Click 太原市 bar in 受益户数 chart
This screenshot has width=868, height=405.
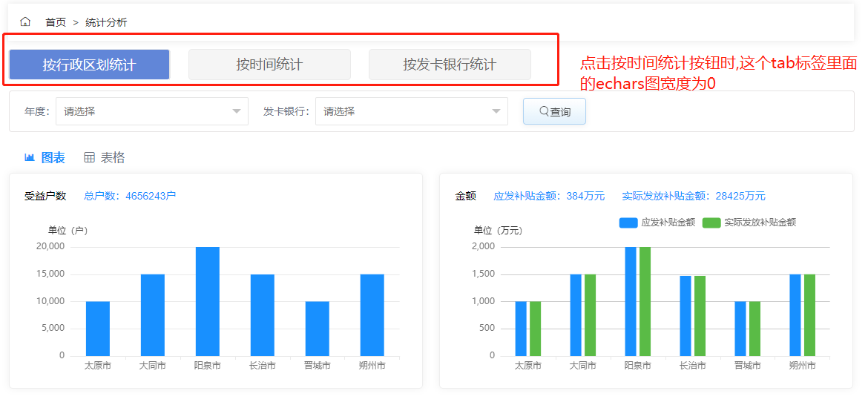click(98, 329)
